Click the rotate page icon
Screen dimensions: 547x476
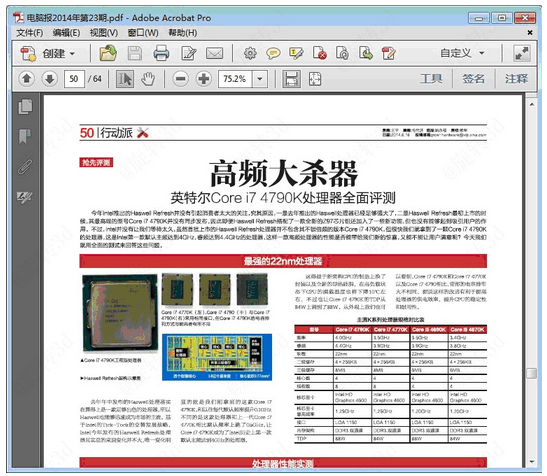[342, 53]
